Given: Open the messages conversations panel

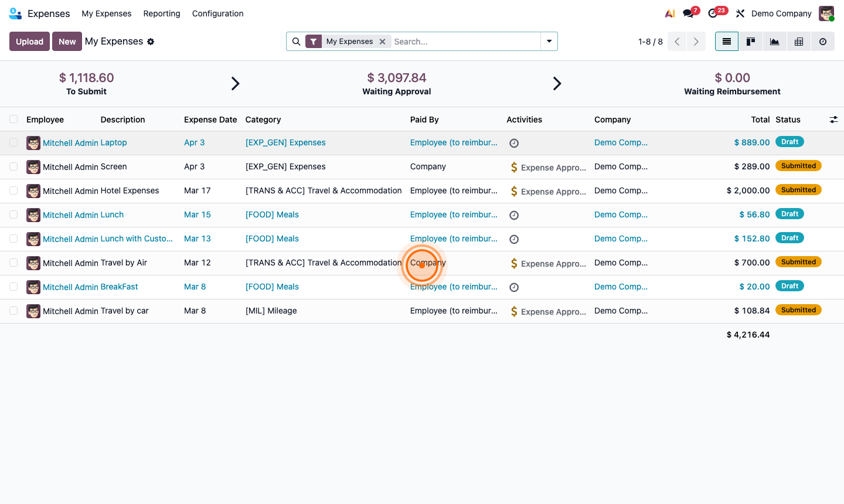Looking at the screenshot, I should pos(686,13).
